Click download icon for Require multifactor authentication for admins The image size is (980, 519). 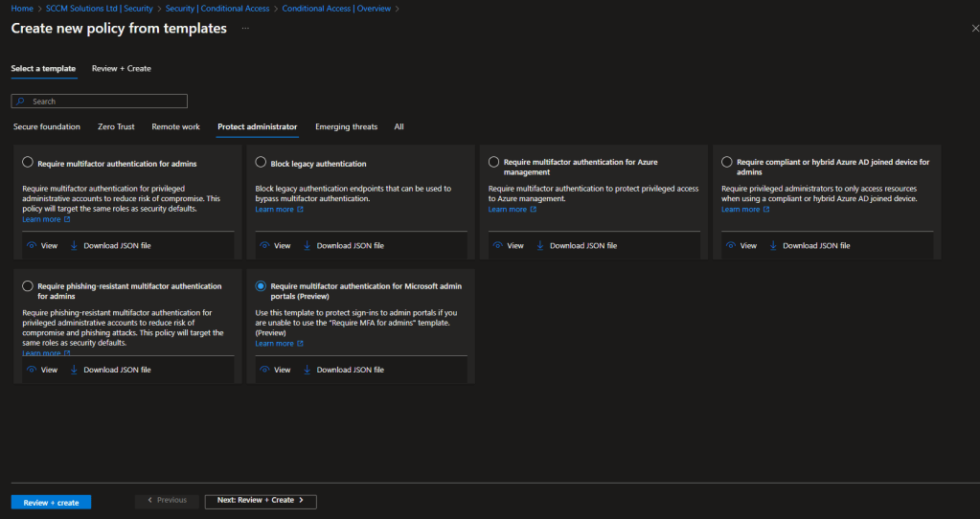74,245
